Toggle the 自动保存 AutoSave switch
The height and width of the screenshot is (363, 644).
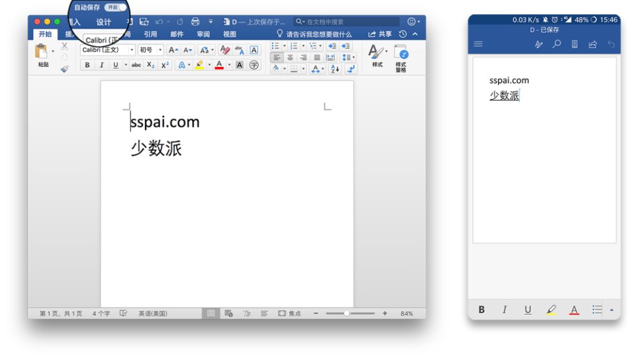click(x=116, y=7)
